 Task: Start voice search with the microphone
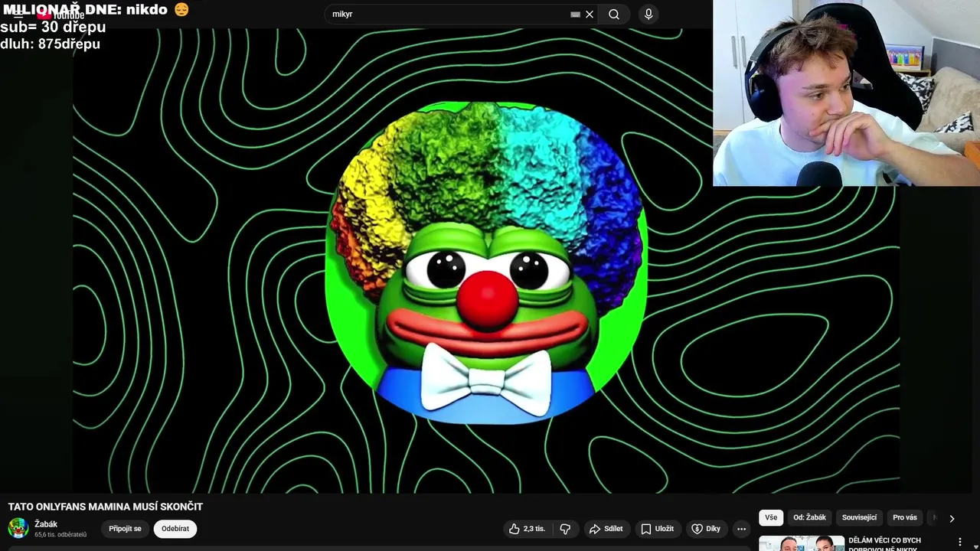(x=648, y=14)
